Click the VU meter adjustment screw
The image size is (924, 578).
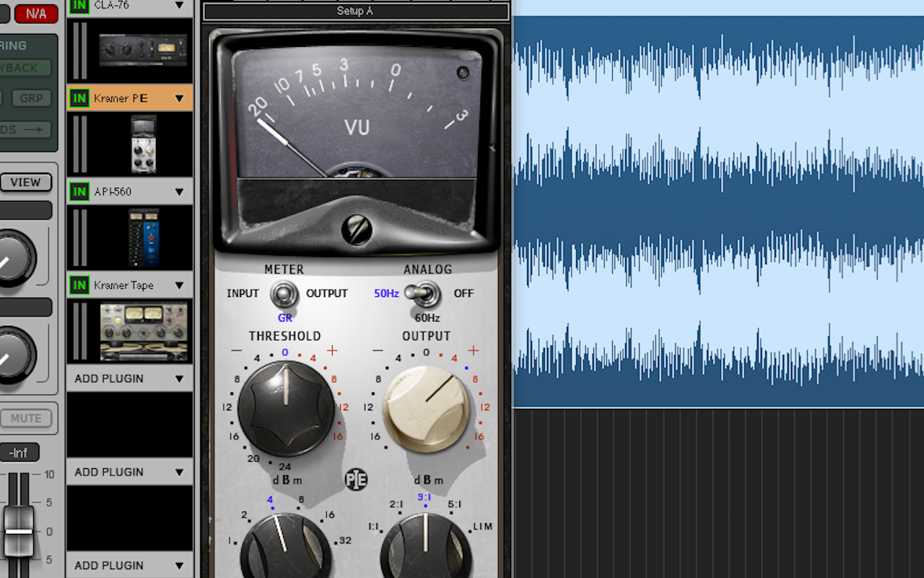(x=357, y=230)
